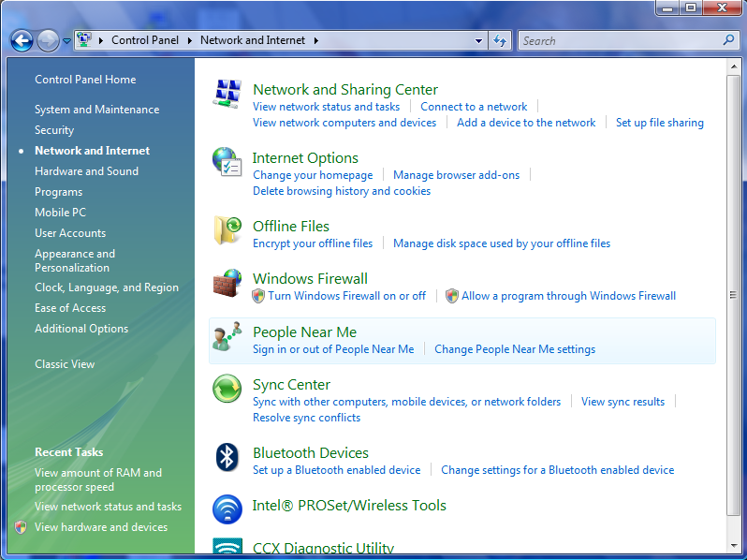Open the Security category in sidebar
This screenshot has height=560, width=747.
[54, 130]
